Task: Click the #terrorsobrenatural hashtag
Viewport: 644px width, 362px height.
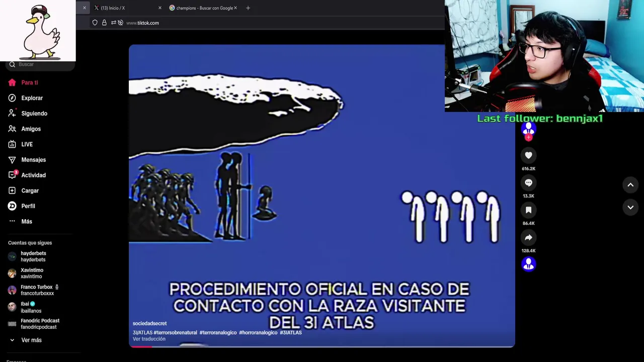Action: (x=175, y=333)
